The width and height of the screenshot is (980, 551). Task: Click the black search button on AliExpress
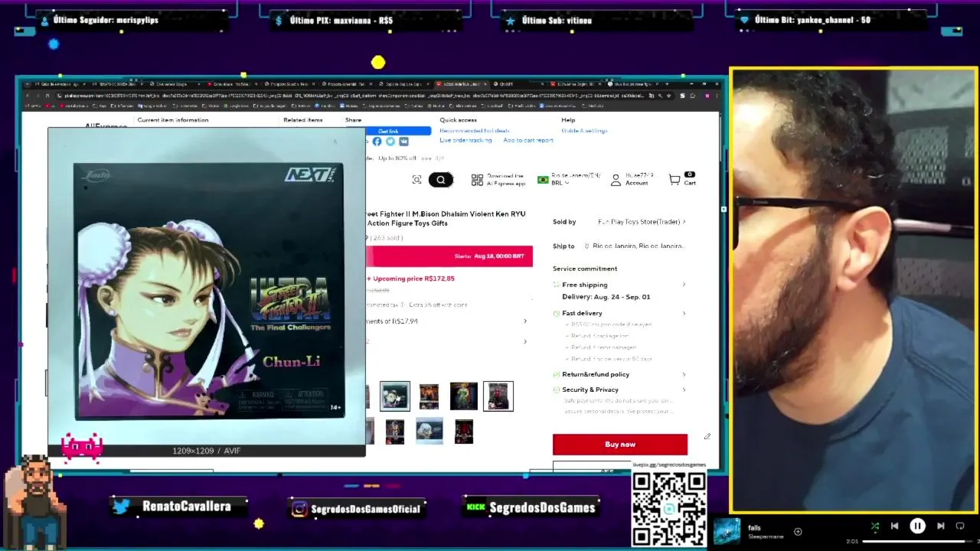pos(441,180)
